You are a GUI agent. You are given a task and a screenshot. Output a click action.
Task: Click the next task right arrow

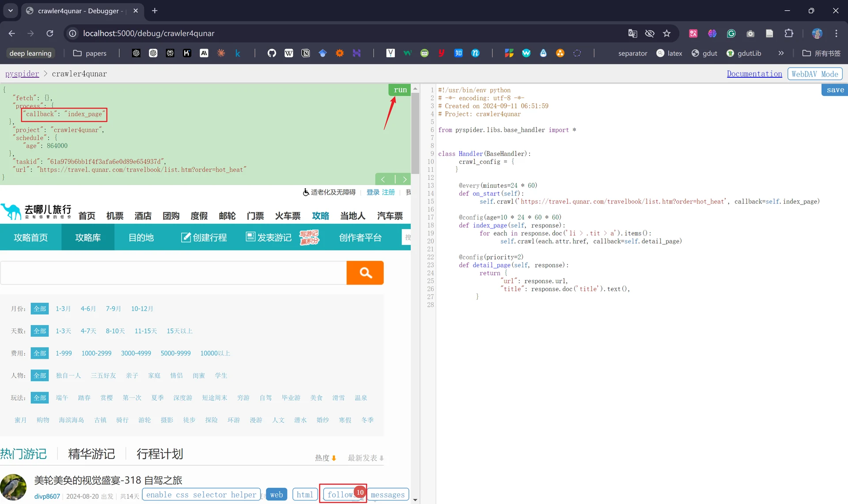pyautogui.click(x=404, y=179)
